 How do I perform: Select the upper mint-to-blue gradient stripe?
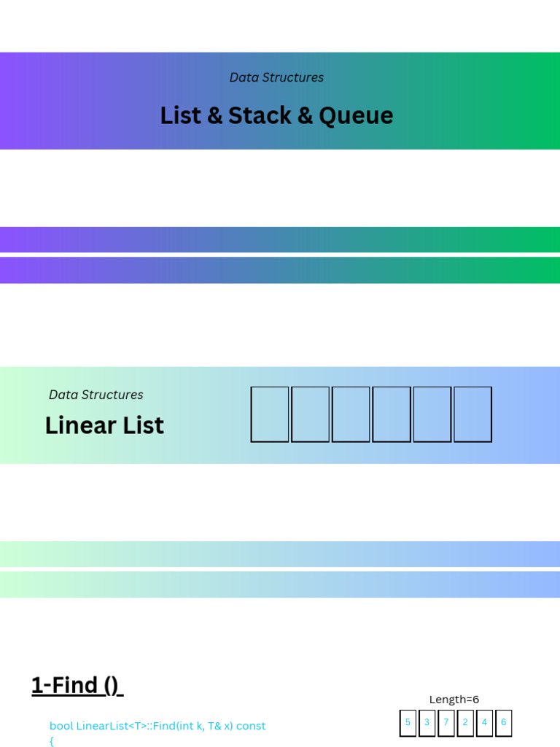tap(280, 554)
